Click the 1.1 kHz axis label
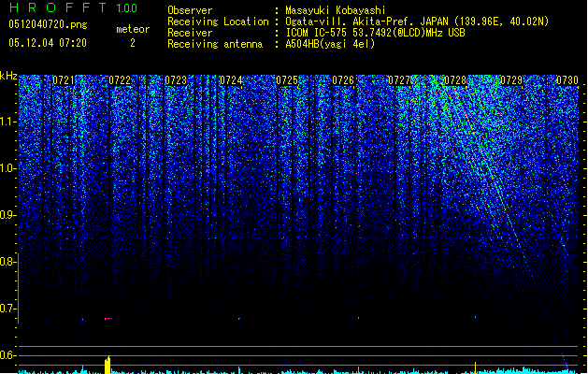Image resolution: width=588 pixels, height=374 pixels. (x=8, y=122)
